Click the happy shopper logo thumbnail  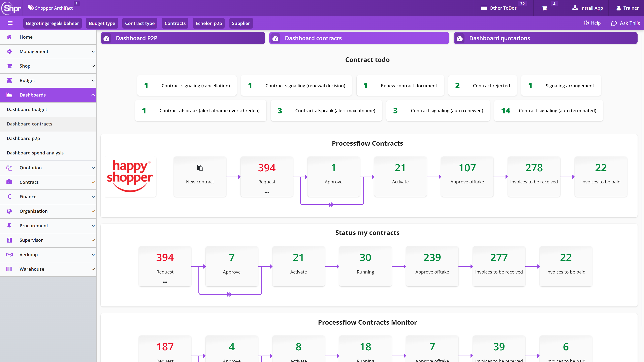130,176
